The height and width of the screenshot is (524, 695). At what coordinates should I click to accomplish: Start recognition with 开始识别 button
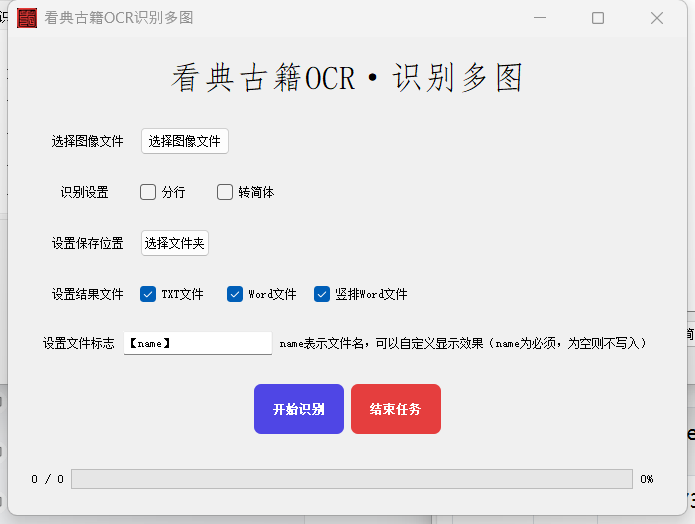point(298,409)
